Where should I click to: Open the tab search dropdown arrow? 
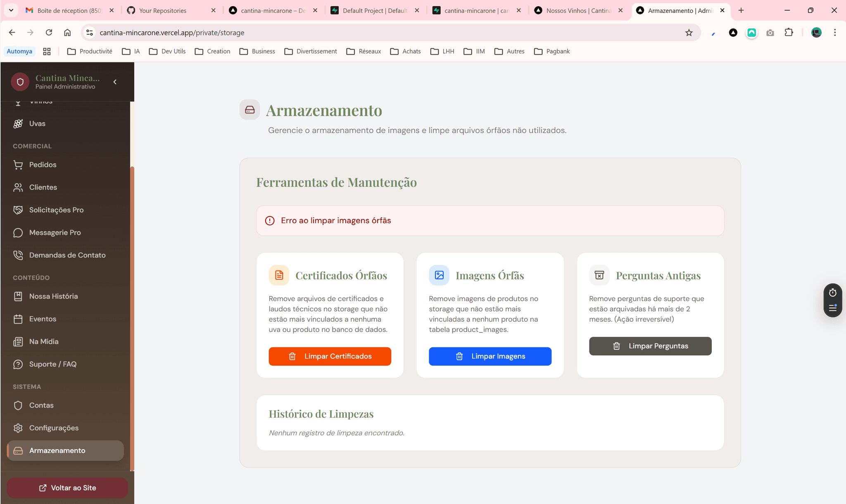[x=11, y=10]
